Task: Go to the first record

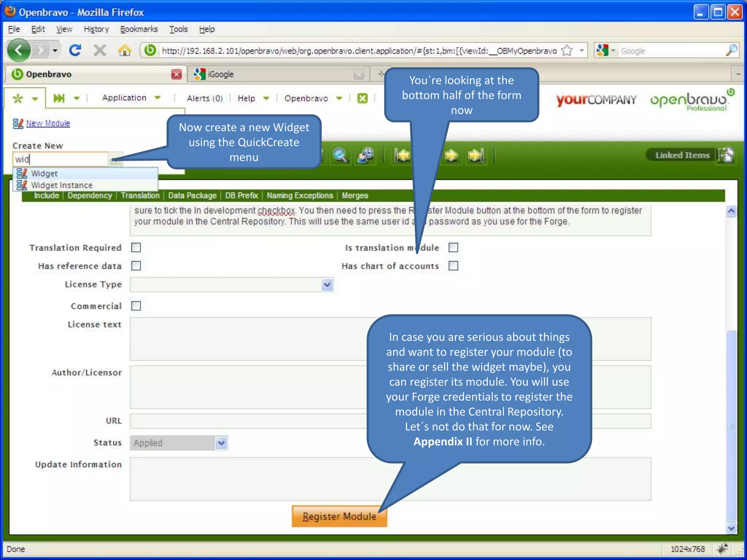Action: pyautogui.click(x=402, y=156)
